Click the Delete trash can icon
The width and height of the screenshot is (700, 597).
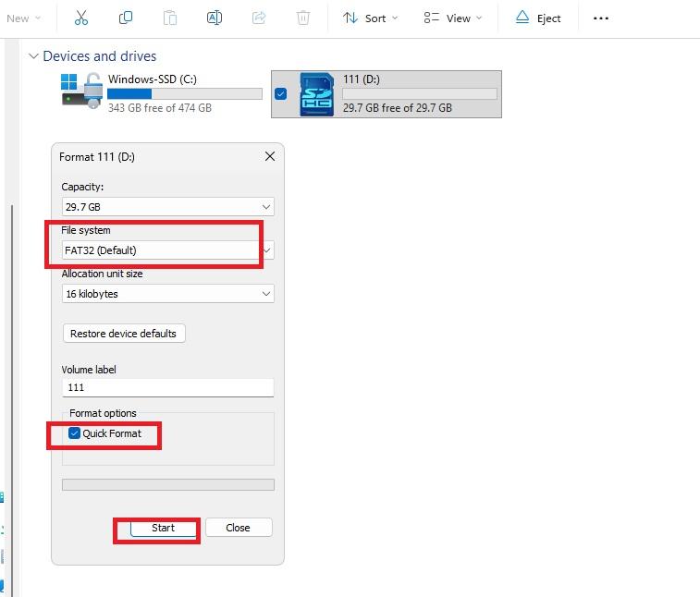[x=303, y=18]
